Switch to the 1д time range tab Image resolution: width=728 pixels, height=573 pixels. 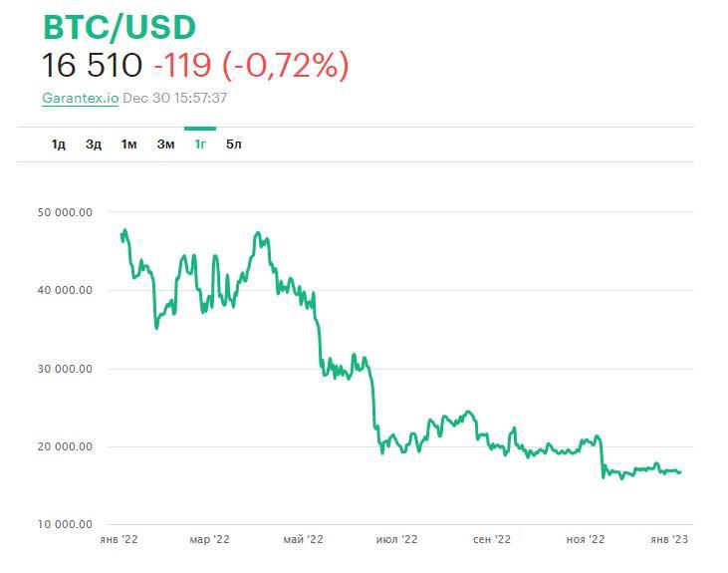tap(59, 144)
